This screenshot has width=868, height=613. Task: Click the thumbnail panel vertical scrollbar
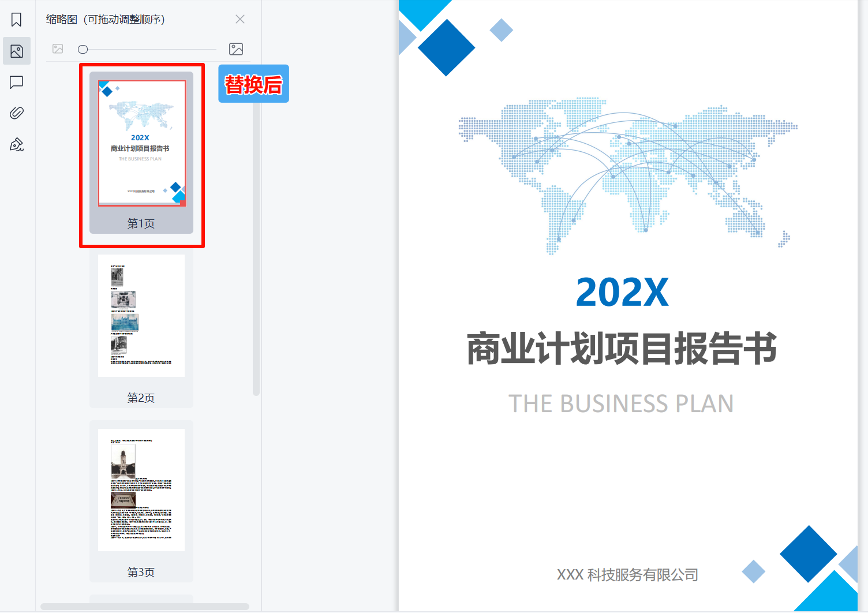click(256, 248)
